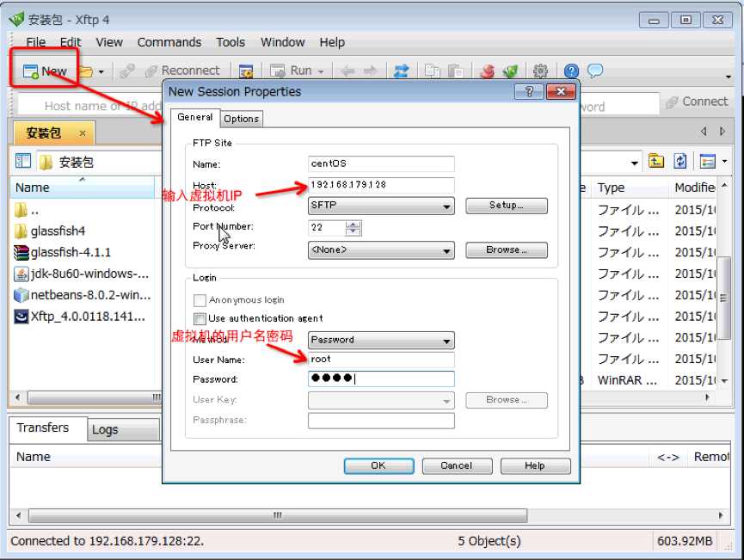
Task: Expand the Run dropdown arrow
Action: pos(321,71)
